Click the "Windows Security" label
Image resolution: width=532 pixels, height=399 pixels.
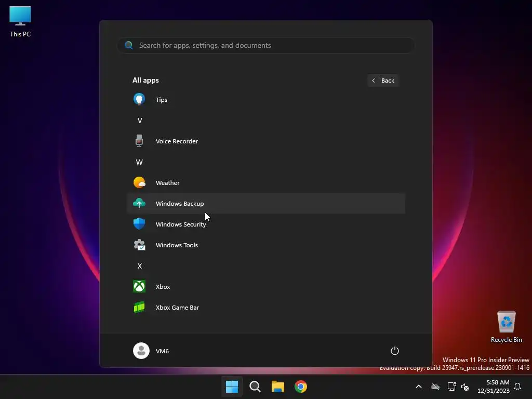(181, 224)
